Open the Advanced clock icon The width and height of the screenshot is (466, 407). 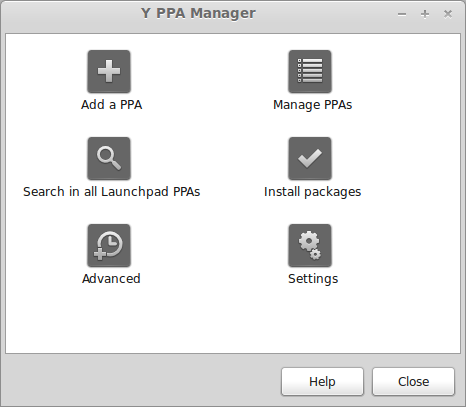(109, 245)
